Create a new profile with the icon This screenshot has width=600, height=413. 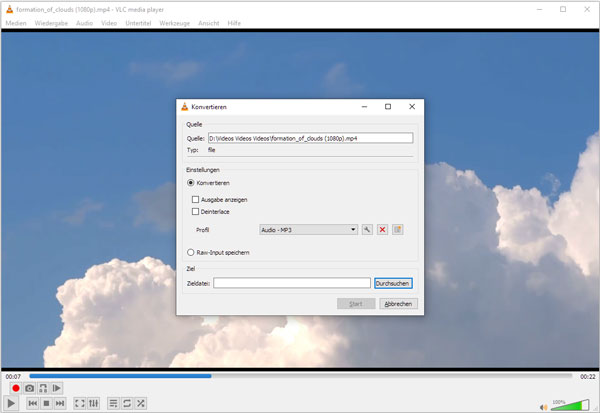point(398,230)
